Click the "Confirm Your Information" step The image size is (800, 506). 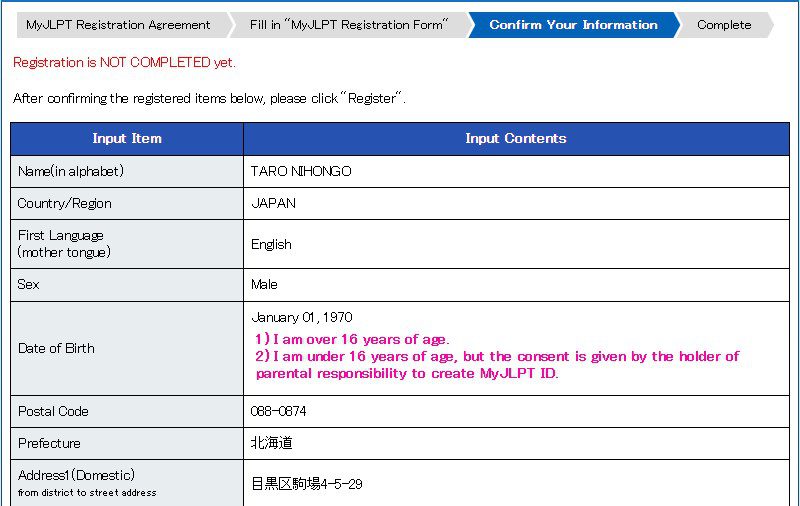tap(573, 25)
